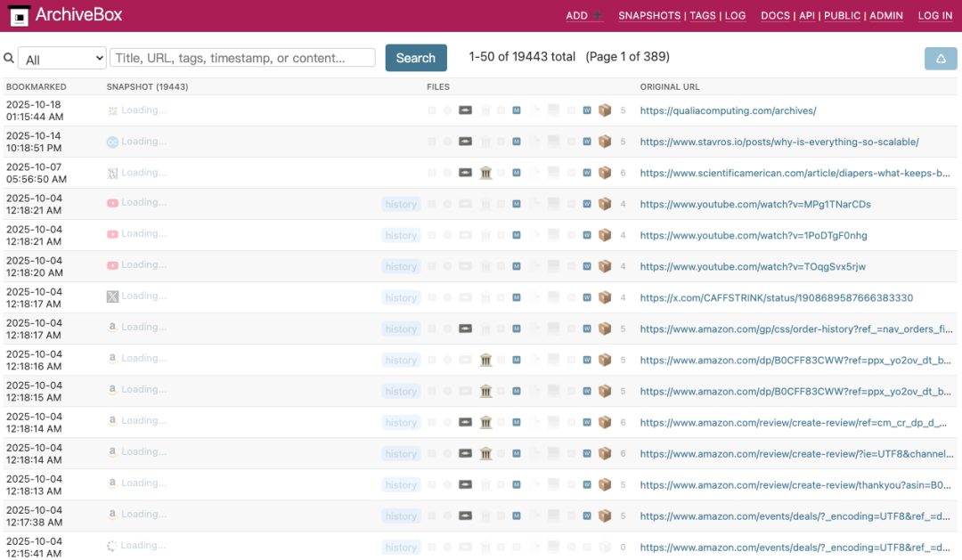Toggle the light-blue button at top right
962x560 pixels.
[x=941, y=59]
